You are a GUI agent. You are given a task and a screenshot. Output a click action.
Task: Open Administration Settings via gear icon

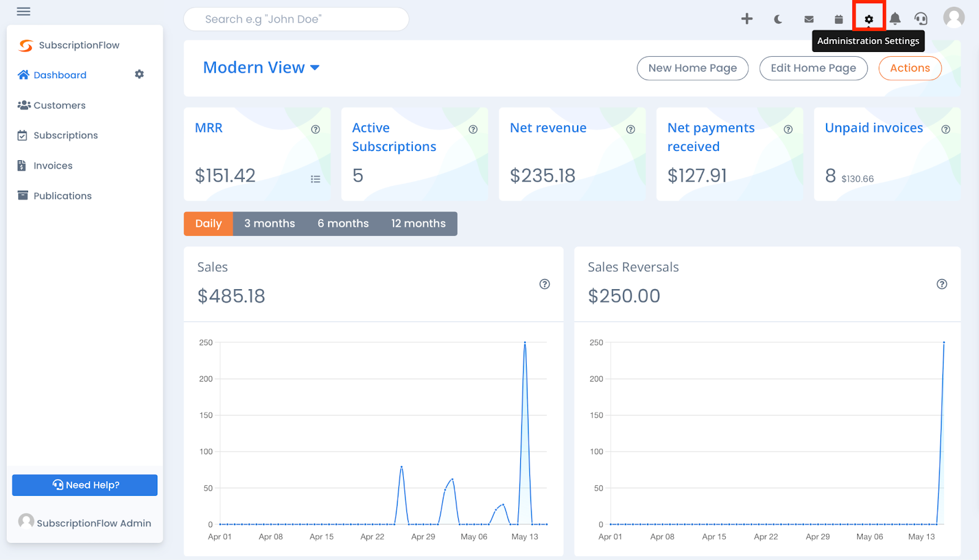click(x=868, y=19)
